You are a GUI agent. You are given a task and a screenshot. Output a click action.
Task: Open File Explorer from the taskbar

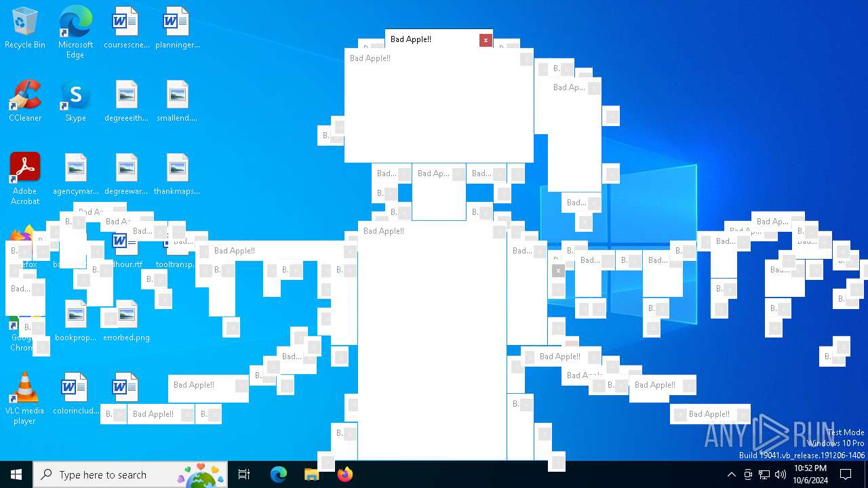click(x=312, y=474)
